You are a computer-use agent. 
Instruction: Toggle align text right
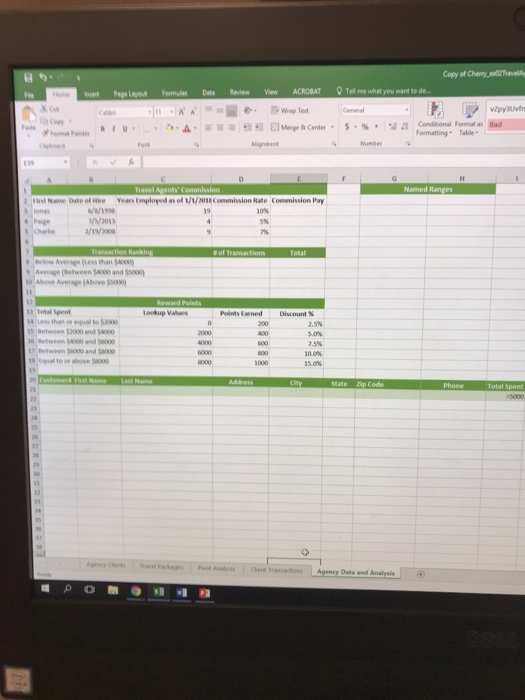231,128
